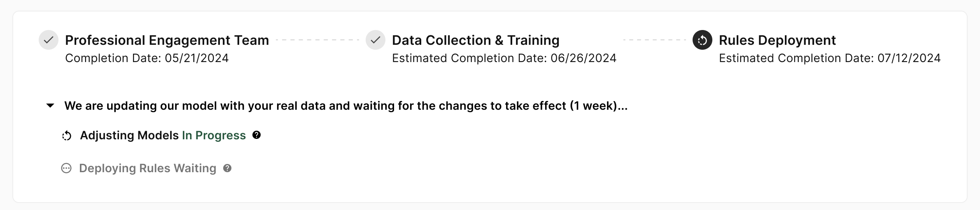Select the Professional Engagement Team step

pos(167,40)
